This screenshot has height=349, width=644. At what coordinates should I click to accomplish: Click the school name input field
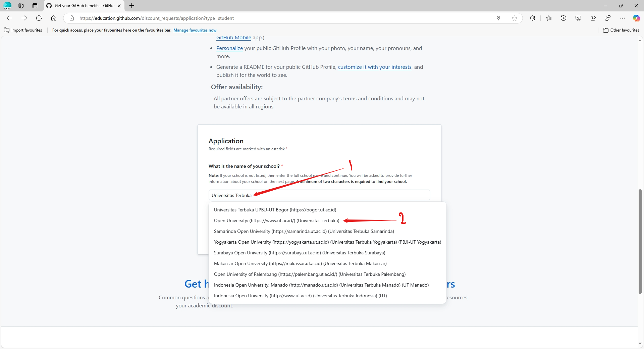click(319, 195)
